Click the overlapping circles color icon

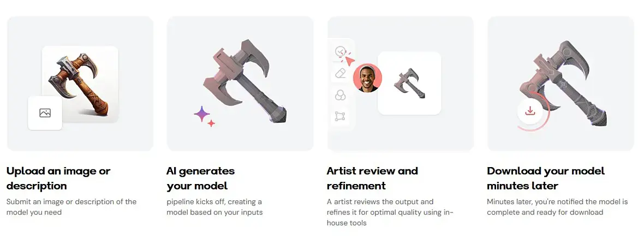[340, 94]
